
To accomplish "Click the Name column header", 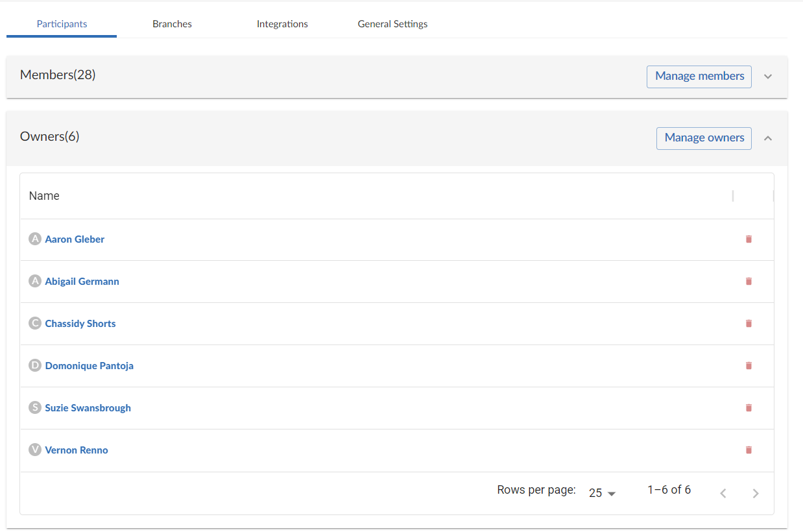I will pos(43,195).
